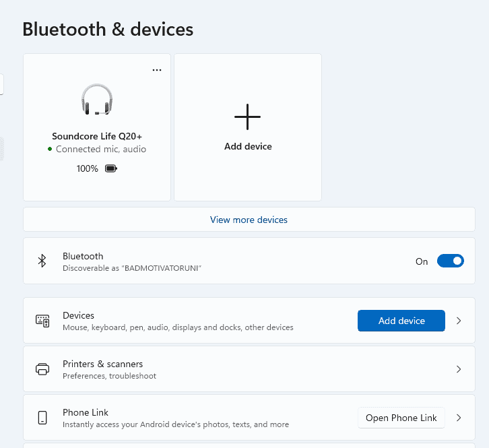
Task: Click the Discoverable as BADMOTIVATORUNI text
Action: [x=132, y=268]
